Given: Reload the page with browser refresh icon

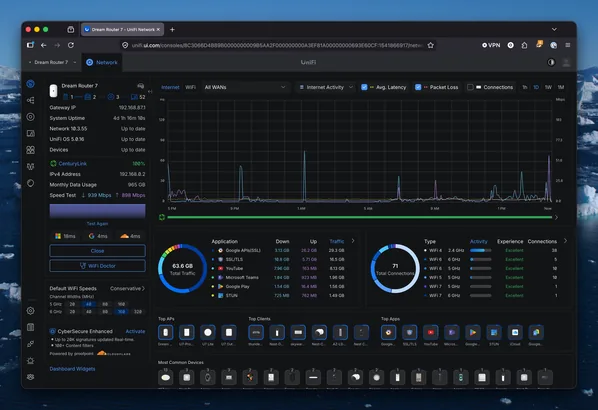Looking at the screenshot, I should [x=71, y=45].
